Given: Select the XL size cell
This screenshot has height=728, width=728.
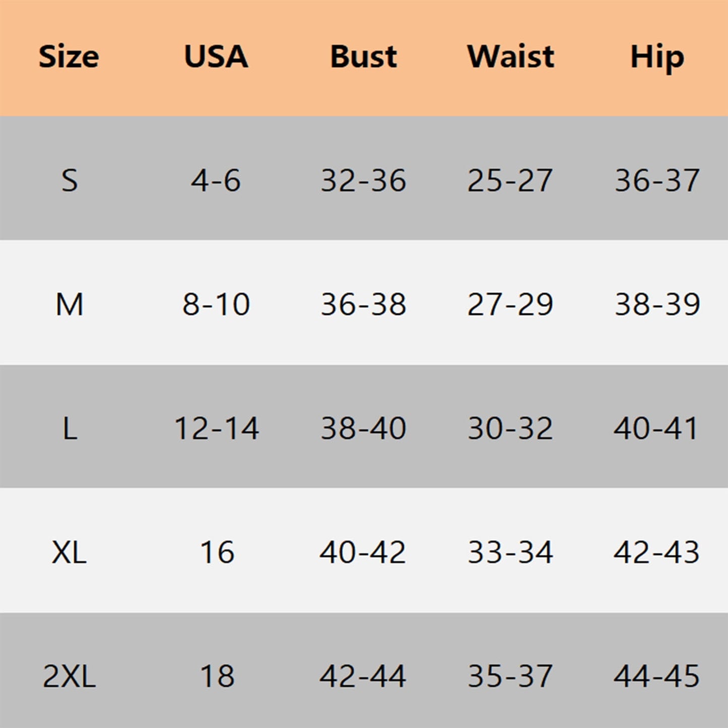Looking at the screenshot, I should point(70,553).
